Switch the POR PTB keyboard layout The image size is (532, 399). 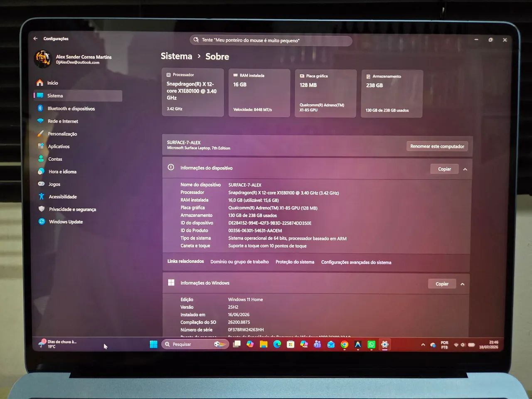tap(444, 345)
